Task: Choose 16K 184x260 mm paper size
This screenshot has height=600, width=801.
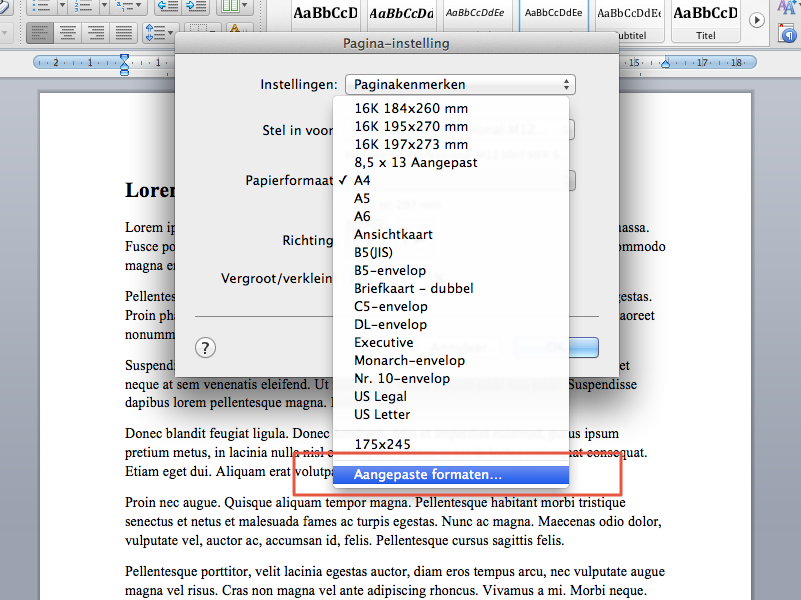Action: tap(451, 108)
